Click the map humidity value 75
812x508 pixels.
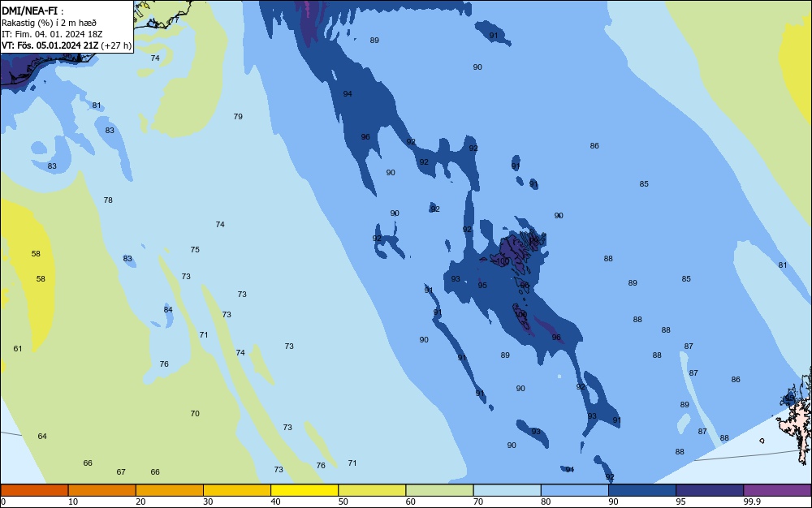click(x=195, y=249)
